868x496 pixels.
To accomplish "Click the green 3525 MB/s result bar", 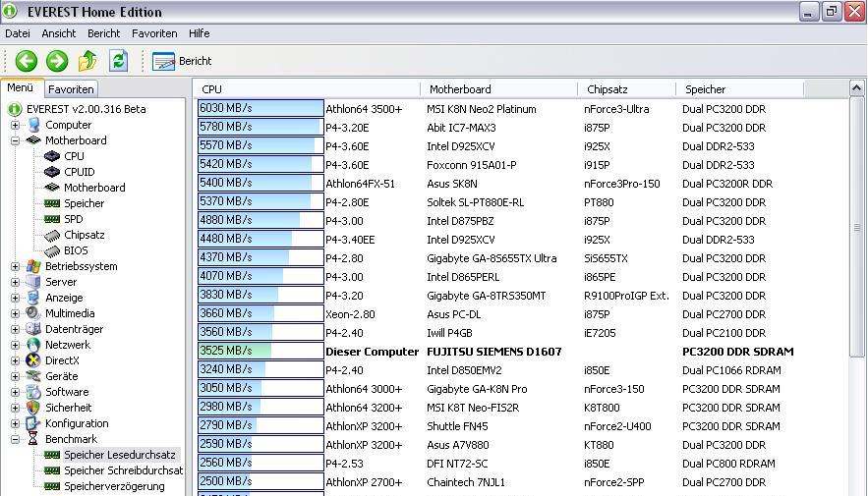I will click(260, 351).
